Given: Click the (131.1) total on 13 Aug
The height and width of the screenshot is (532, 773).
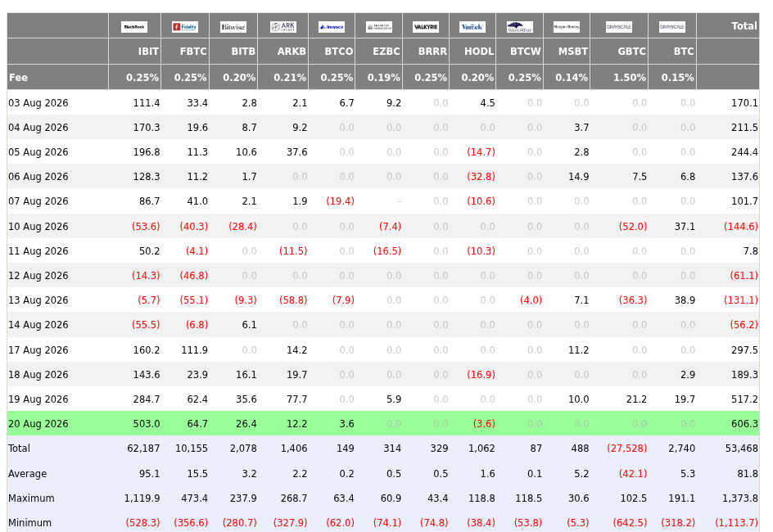Looking at the screenshot, I should [741, 300].
